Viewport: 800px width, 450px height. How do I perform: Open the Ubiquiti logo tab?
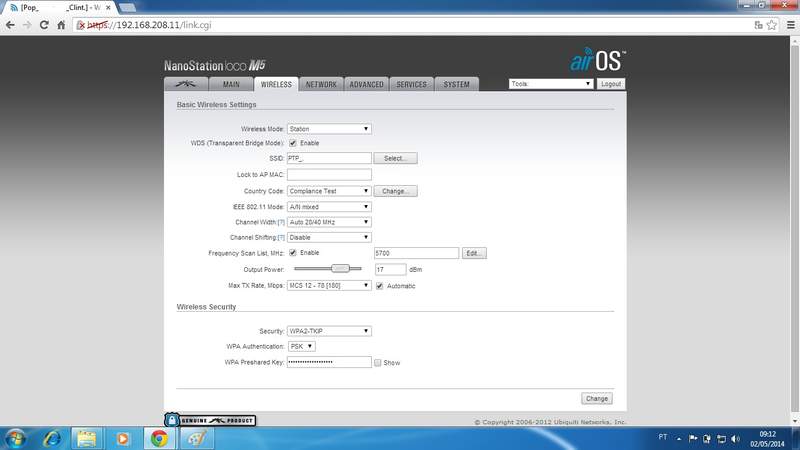pyautogui.click(x=186, y=84)
